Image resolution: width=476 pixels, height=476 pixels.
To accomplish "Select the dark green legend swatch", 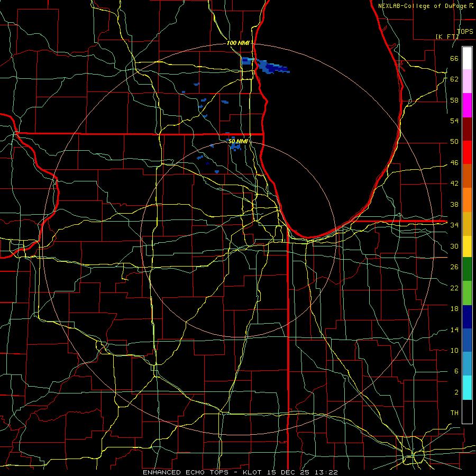I will pos(467,269).
